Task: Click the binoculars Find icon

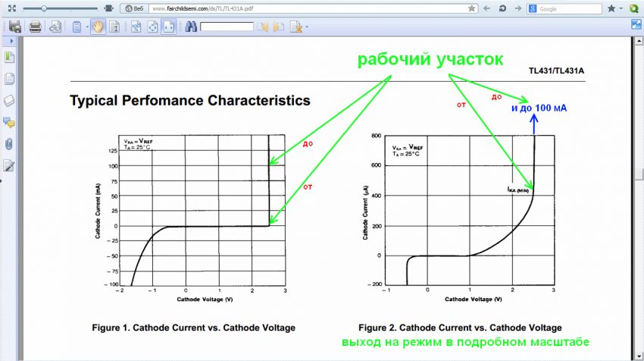Action: (191, 27)
